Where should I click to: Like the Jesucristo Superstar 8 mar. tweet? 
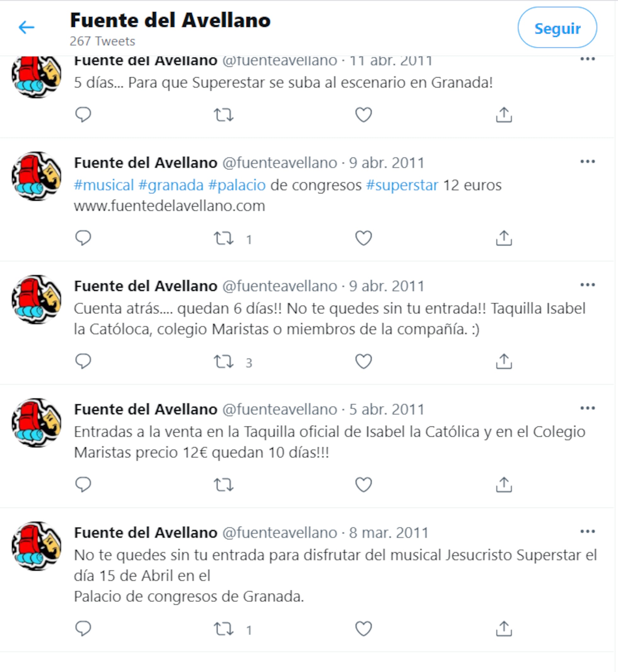[x=364, y=629]
